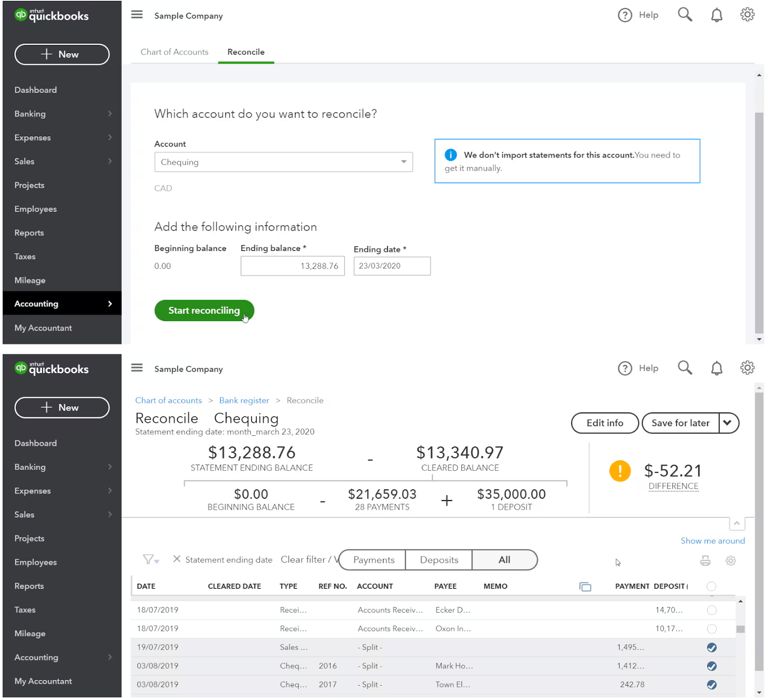Open My Accountant in bottom sidebar

43,681
